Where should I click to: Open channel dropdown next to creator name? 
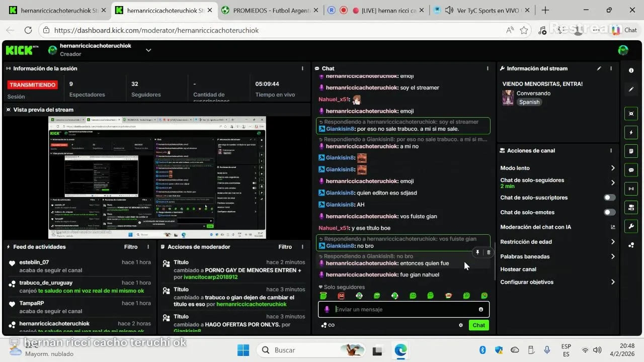(148, 50)
